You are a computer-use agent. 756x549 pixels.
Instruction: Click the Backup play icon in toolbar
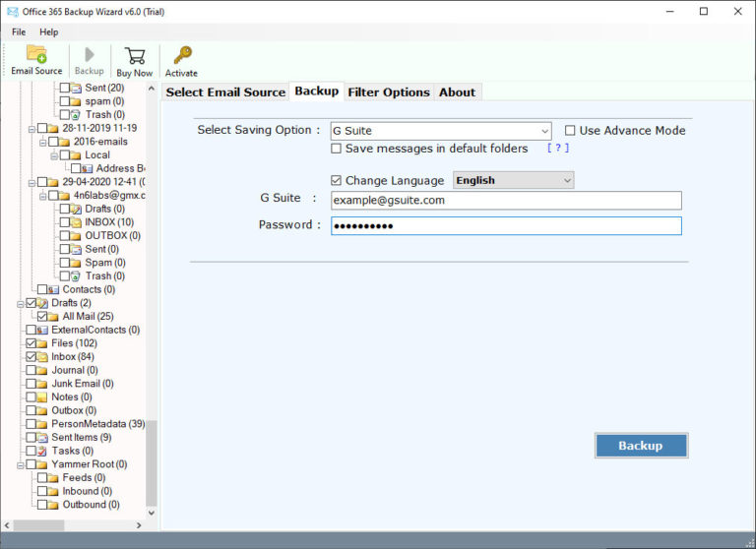point(90,54)
